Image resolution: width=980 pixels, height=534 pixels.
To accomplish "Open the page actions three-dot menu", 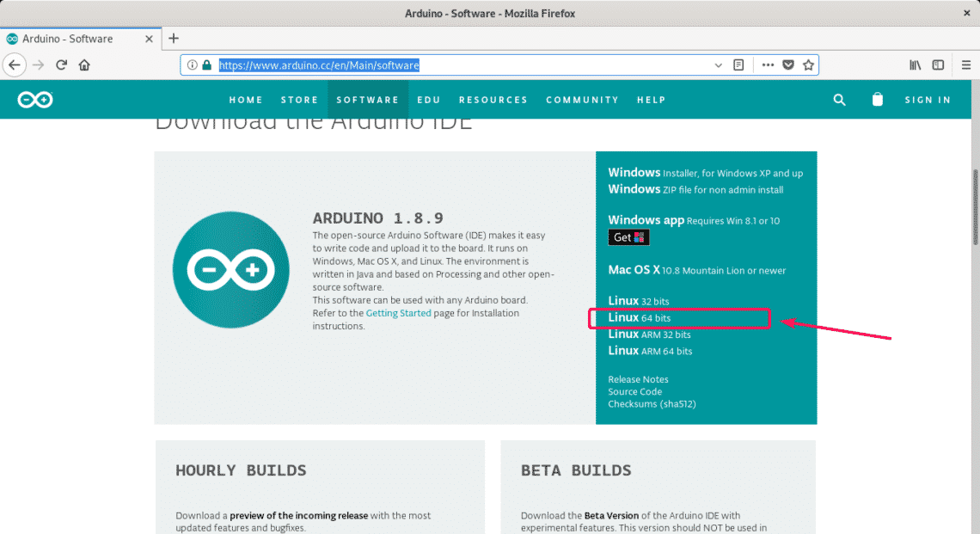I will (x=768, y=64).
